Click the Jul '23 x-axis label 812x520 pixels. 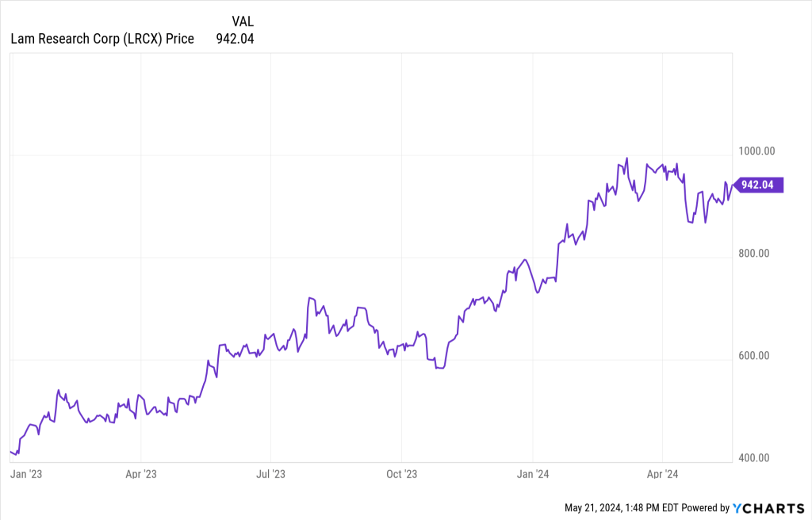tap(270, 474)
